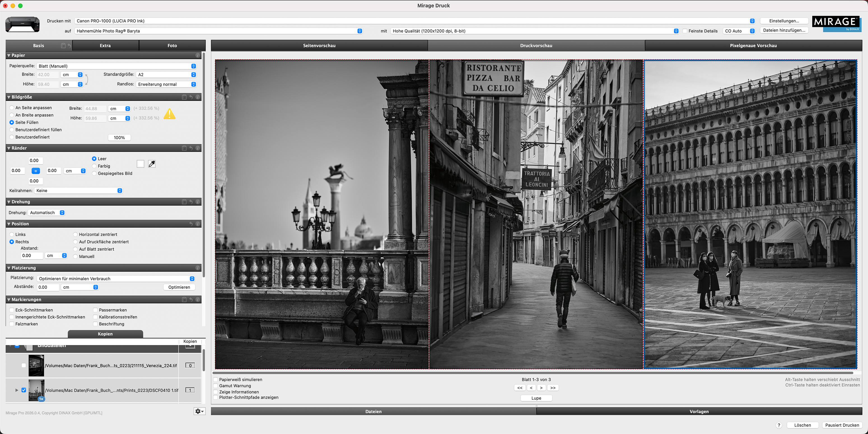Open the Markierungen info icon
868x434 pixels.
click(198, 300)
